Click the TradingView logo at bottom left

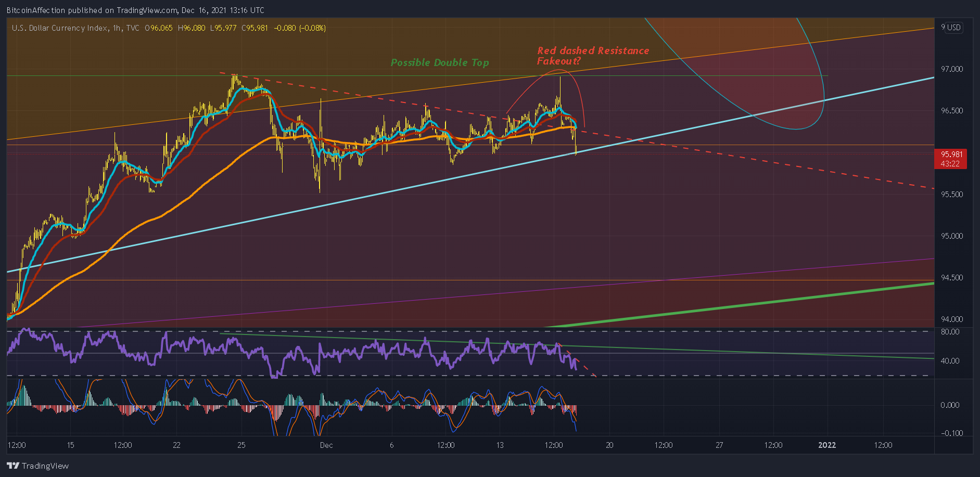coord(37,466)
